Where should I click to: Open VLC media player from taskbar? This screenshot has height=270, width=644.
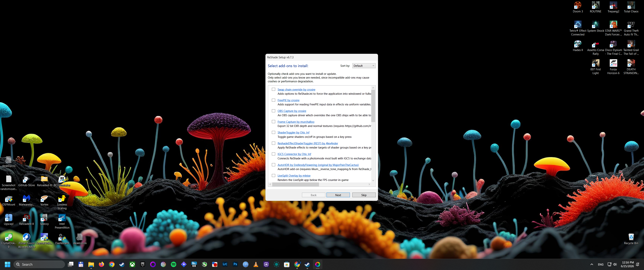pyautogui.click(x=256, y=264)
